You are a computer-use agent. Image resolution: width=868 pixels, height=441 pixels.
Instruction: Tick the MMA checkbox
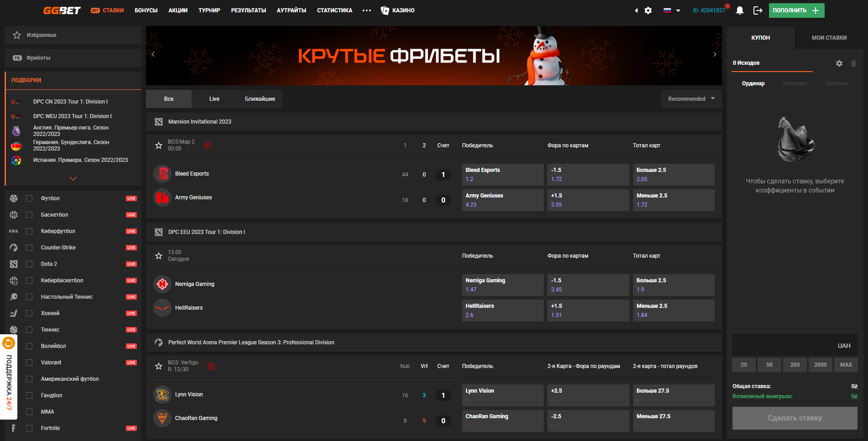click(x=29, y=412)
